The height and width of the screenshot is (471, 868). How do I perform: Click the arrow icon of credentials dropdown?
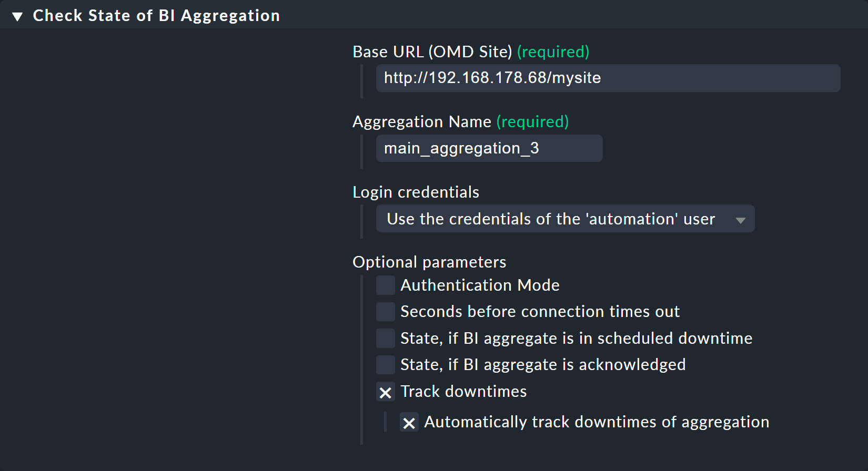tap(741, 220)
